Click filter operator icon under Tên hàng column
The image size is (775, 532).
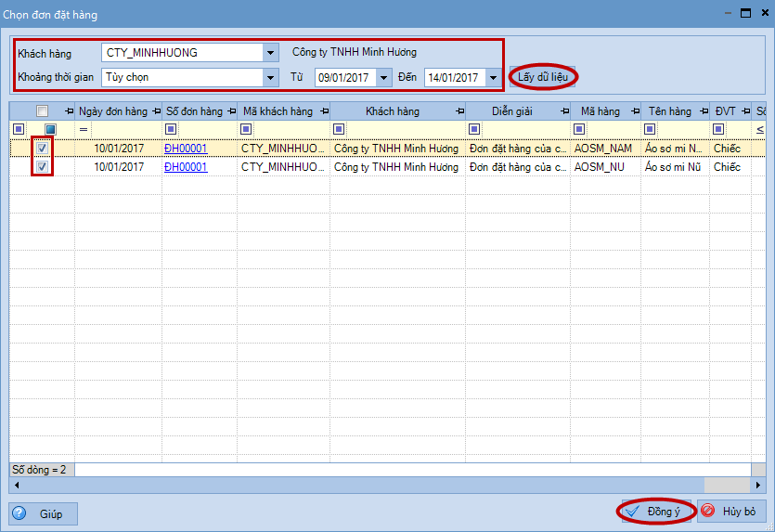point(650,129)
